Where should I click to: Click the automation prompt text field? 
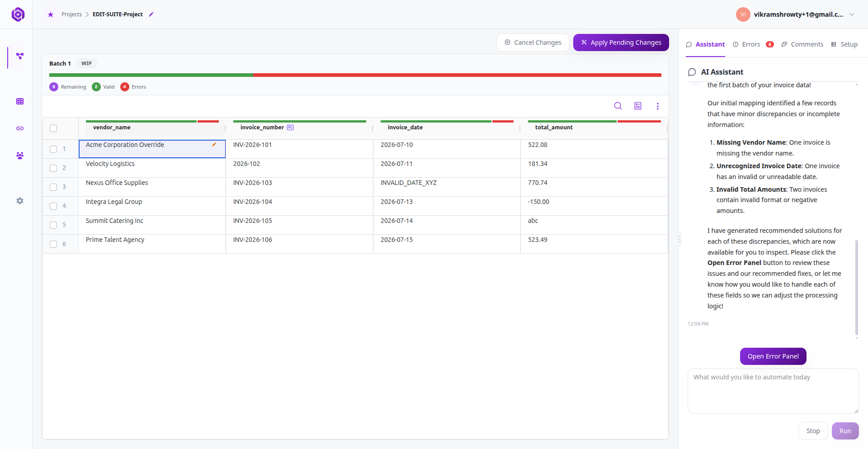(773, 391)
